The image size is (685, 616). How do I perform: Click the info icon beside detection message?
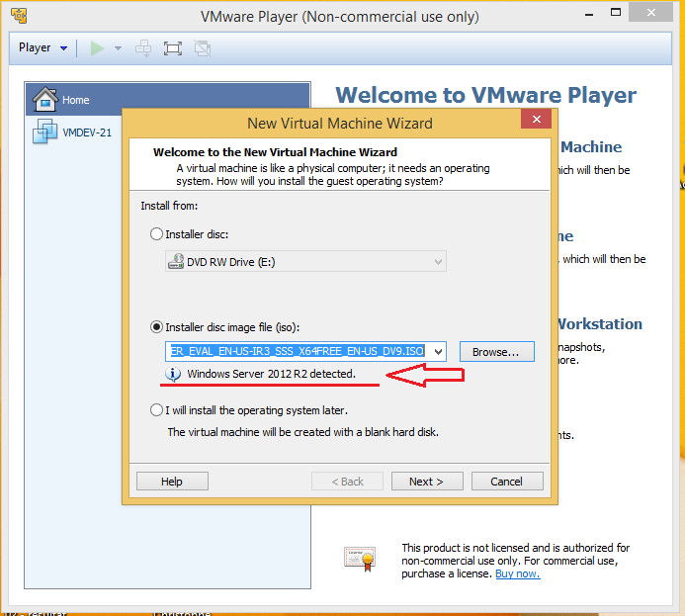(x=173, y=374)
